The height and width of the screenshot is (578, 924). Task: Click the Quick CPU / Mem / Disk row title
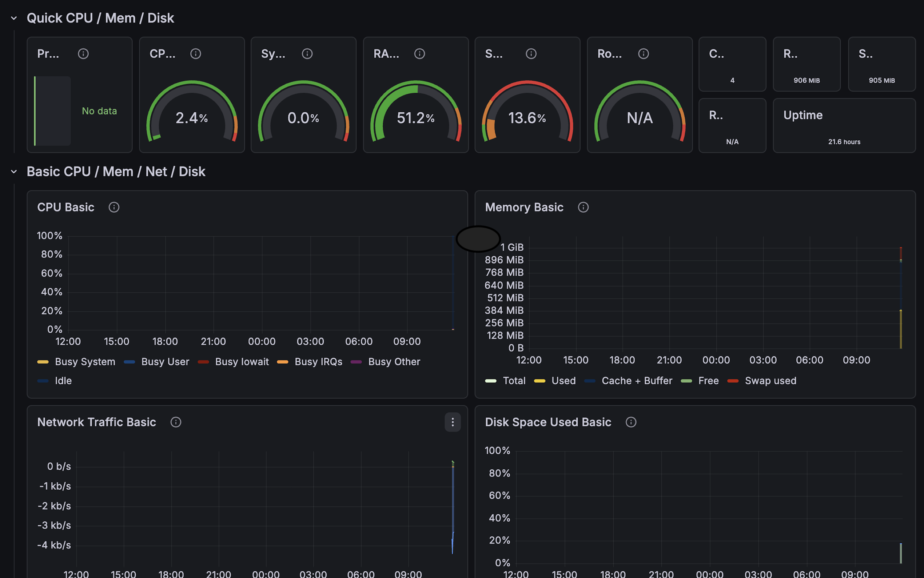point(100,18)
